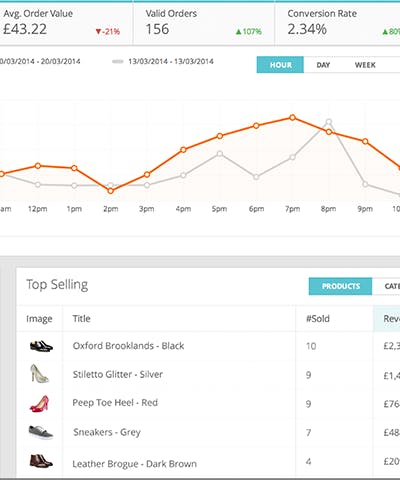Click the grey data point at 5pm
The width and height of the screenshot is (400, 480).
[x=220, y=154]
